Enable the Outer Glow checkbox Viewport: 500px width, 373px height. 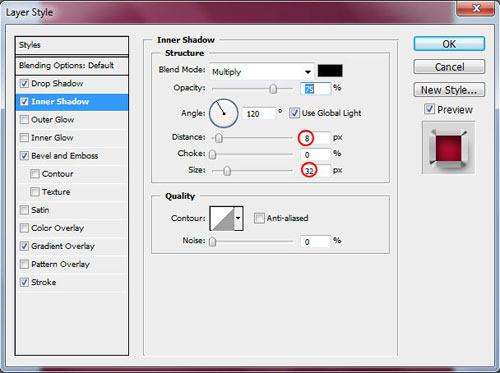click(x=24, y=119)
